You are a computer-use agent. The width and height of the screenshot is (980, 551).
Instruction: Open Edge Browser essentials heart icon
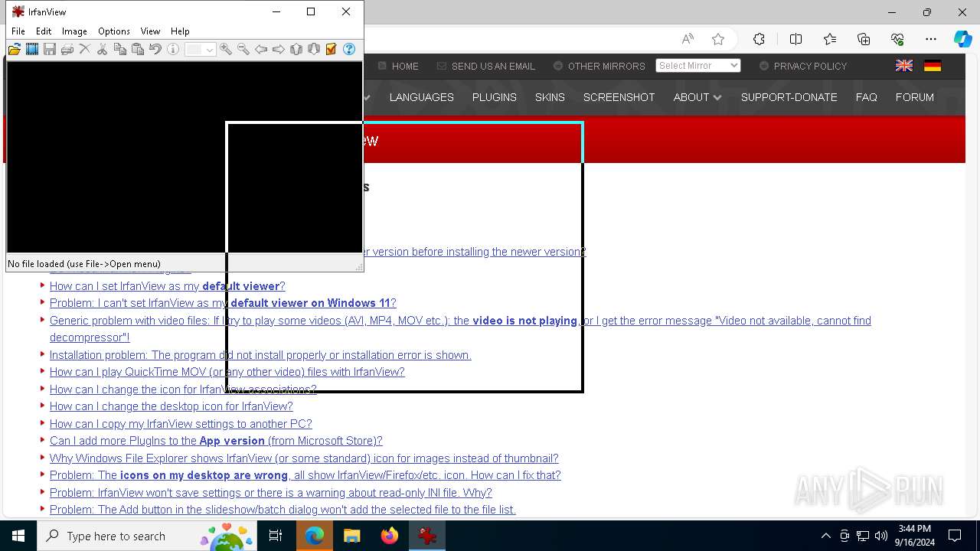click(x=897, y=39)
